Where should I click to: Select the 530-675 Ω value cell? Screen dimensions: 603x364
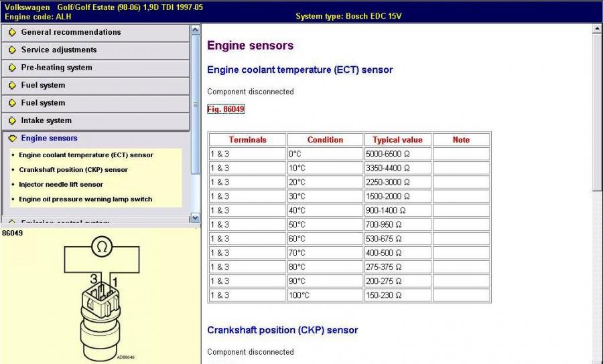click(x=397, y=239)
